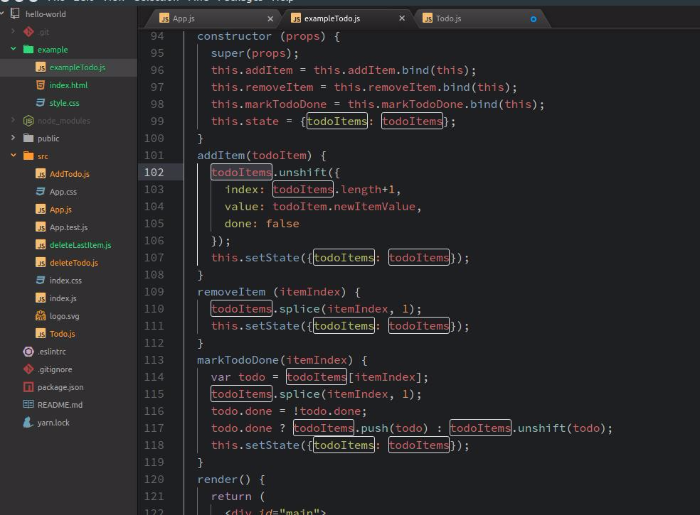
Task: Open exampleTodo.js in the file tree
Action: click(77, 67)
